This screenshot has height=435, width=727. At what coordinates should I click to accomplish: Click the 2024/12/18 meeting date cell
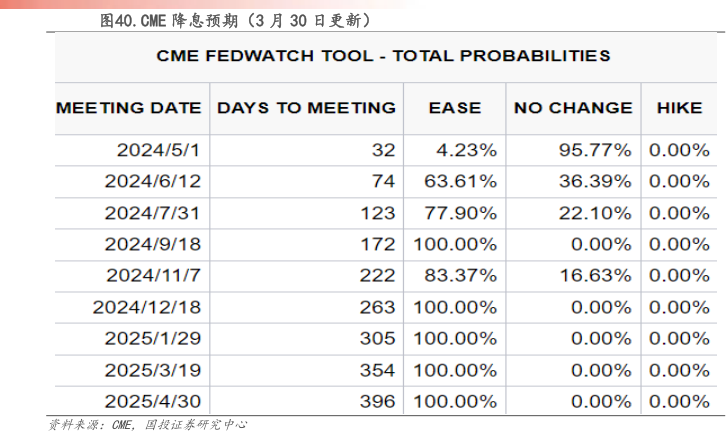pyautogui.click(x=148, y=307)
